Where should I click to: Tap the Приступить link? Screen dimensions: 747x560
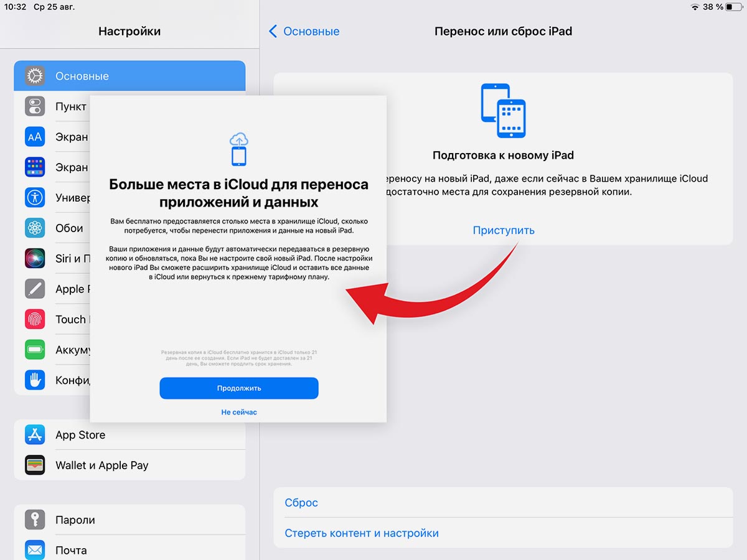tap(504, 230)
